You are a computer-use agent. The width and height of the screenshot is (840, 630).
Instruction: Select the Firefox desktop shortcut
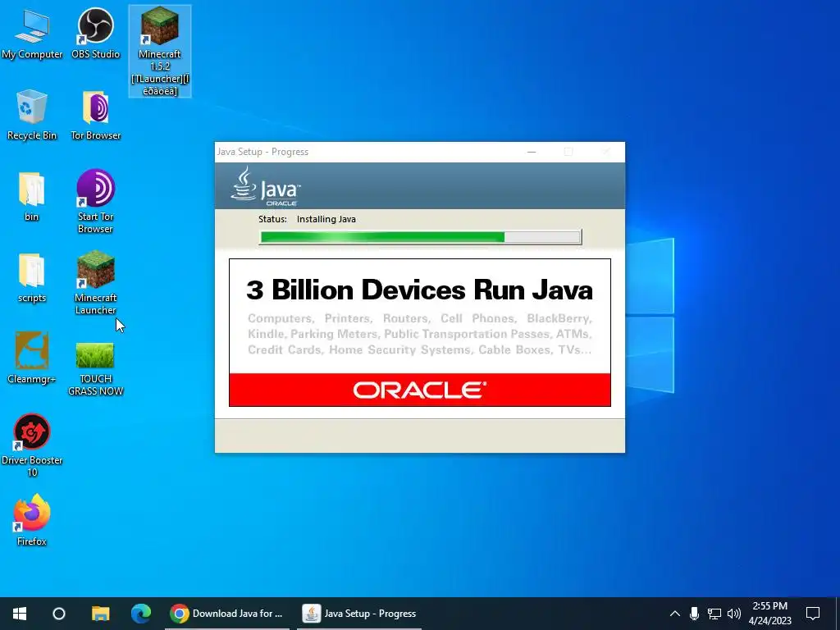(32, 520)
